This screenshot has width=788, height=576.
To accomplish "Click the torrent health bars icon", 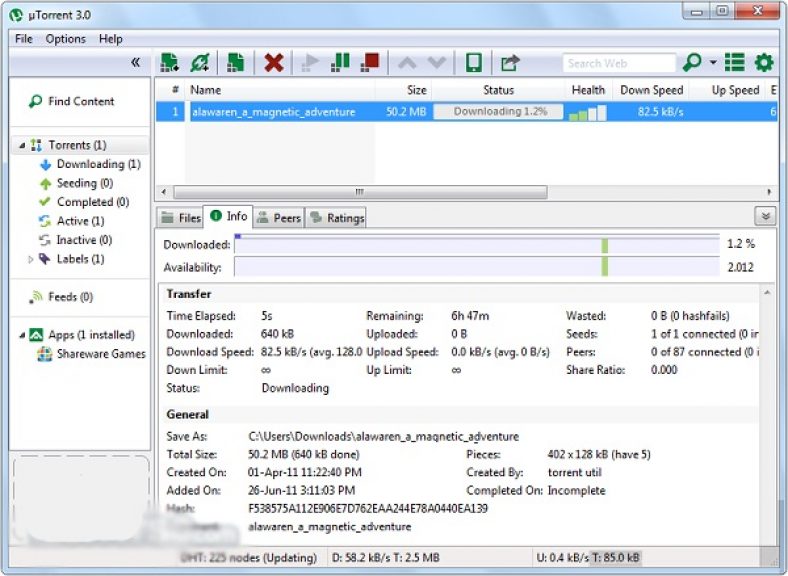I will pyautogui.click(x=587, y=113).
